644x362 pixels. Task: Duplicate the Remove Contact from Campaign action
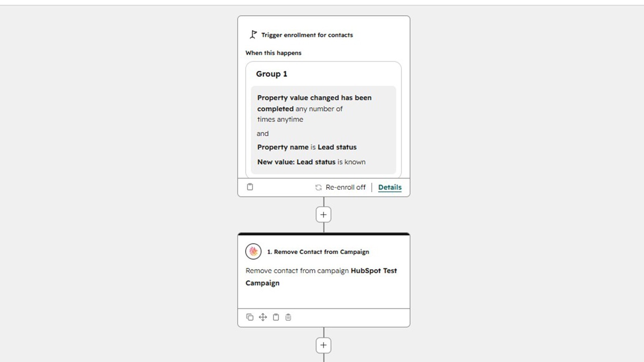(x=250, y=317)
